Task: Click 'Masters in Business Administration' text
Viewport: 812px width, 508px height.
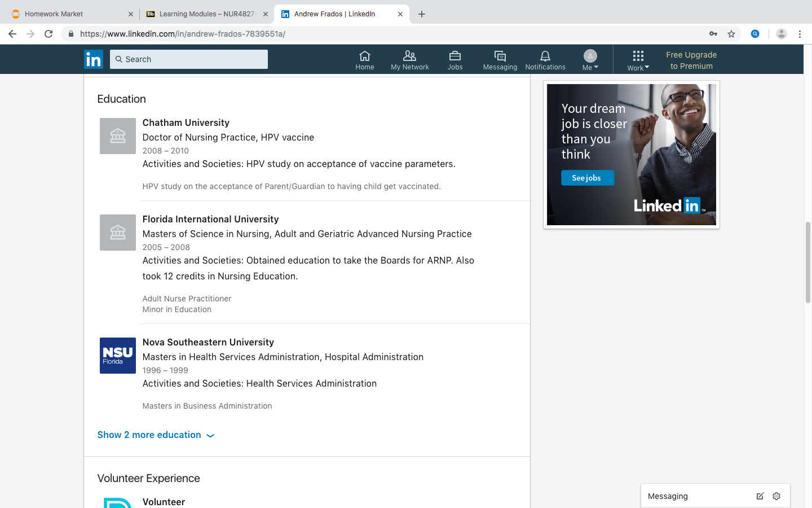Action: click(207, 406)
